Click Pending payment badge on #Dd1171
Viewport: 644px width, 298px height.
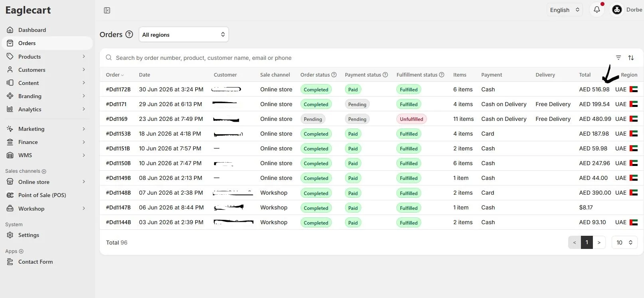357,104
